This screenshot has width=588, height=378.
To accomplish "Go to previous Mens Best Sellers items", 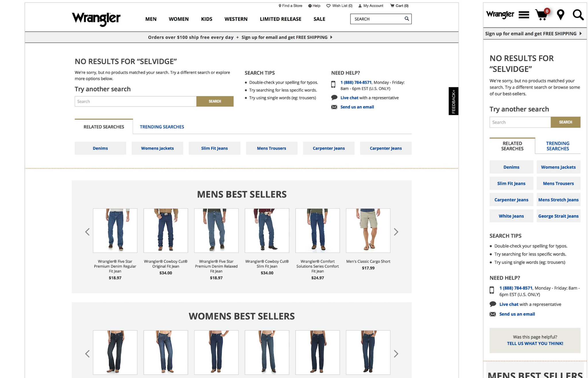I will click(x=87, y=232).
